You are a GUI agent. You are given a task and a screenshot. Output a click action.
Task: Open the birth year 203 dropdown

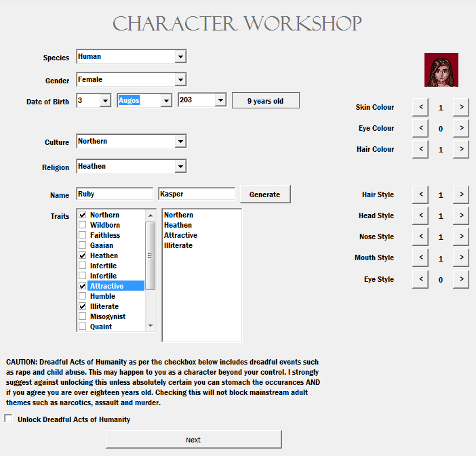pyautogui.click(x=220, y=100)
